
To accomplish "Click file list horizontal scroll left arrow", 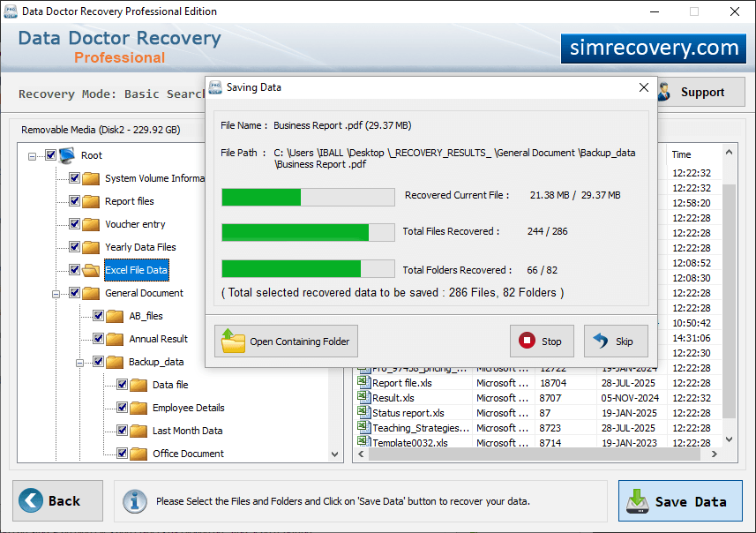I will click(361, 454).
